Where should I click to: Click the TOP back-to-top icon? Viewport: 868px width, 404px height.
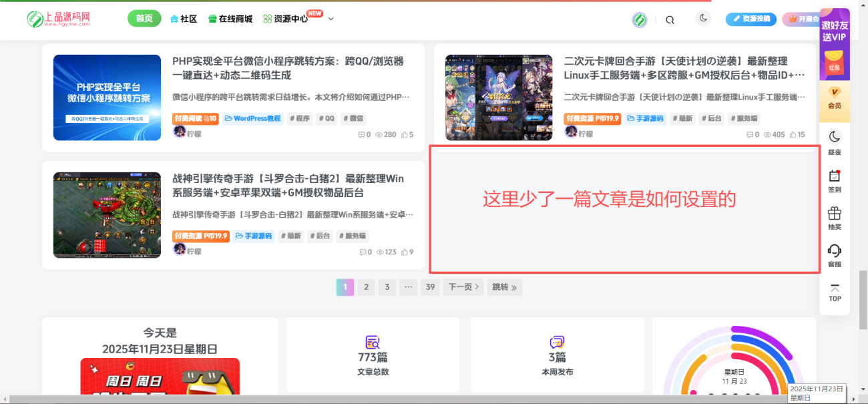834,292
